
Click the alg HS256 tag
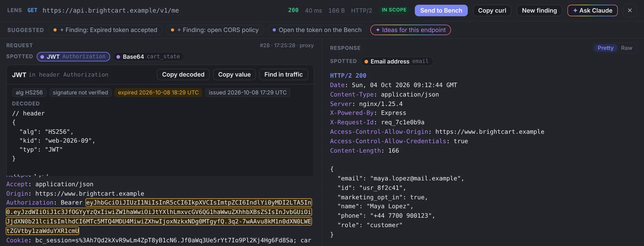pos(29,92)
